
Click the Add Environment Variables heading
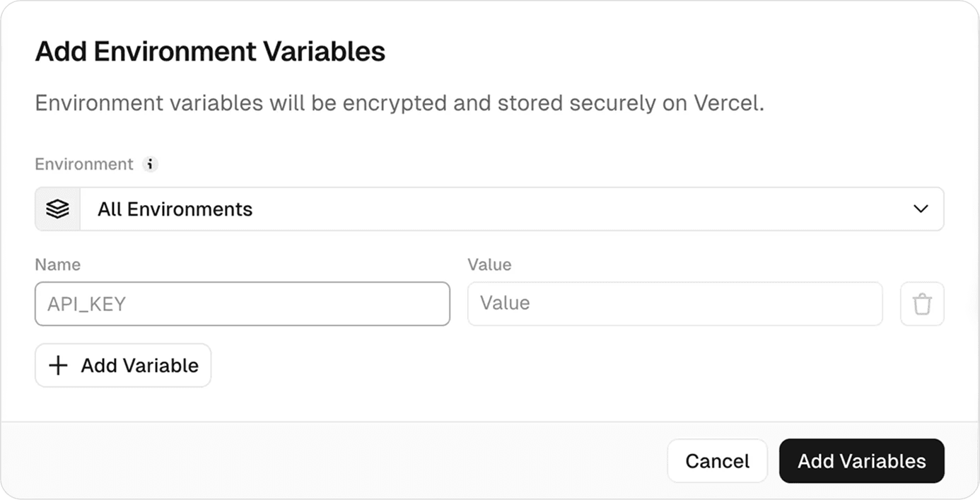(210, 51)
